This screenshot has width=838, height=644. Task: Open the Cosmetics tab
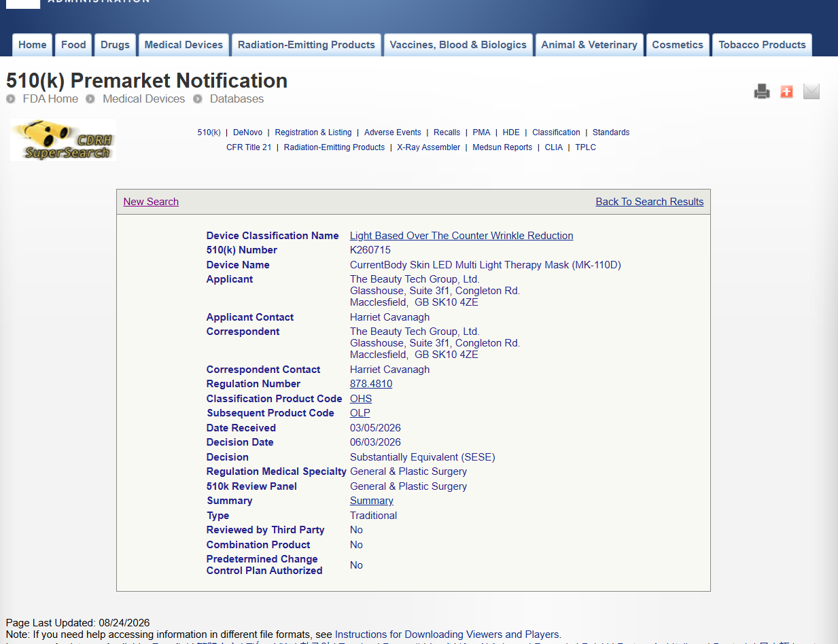(678, 45)
